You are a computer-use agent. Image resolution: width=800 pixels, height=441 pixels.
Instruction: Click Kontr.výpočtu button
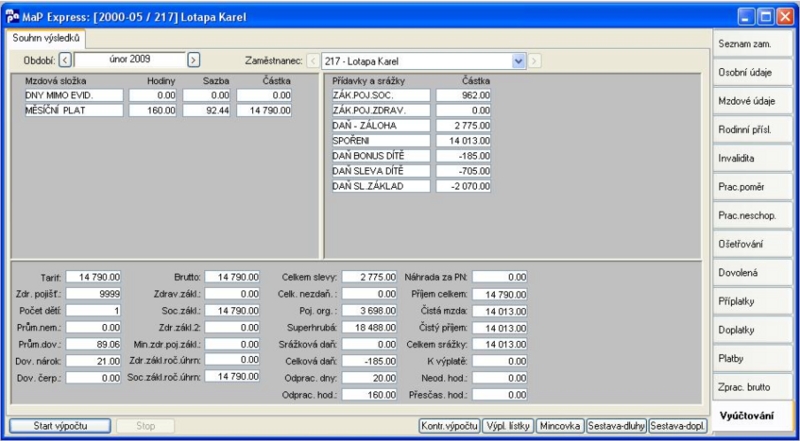pyautogui.click(x=449, y=425)
